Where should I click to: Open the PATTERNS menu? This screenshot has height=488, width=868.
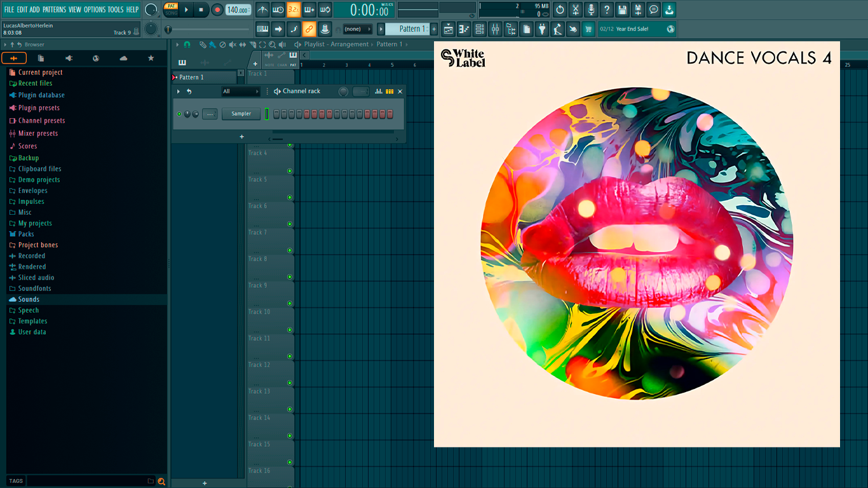coord(54,10)
